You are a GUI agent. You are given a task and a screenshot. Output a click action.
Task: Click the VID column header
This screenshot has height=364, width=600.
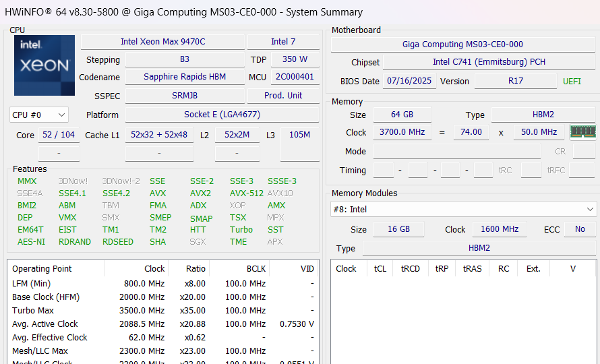(x=293, y=269)
